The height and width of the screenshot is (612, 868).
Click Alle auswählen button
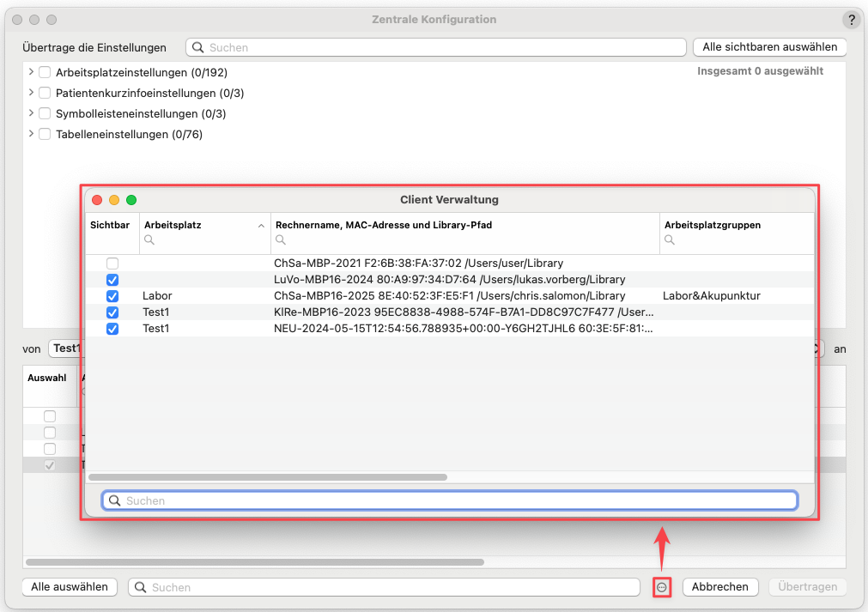pos(70,586)
